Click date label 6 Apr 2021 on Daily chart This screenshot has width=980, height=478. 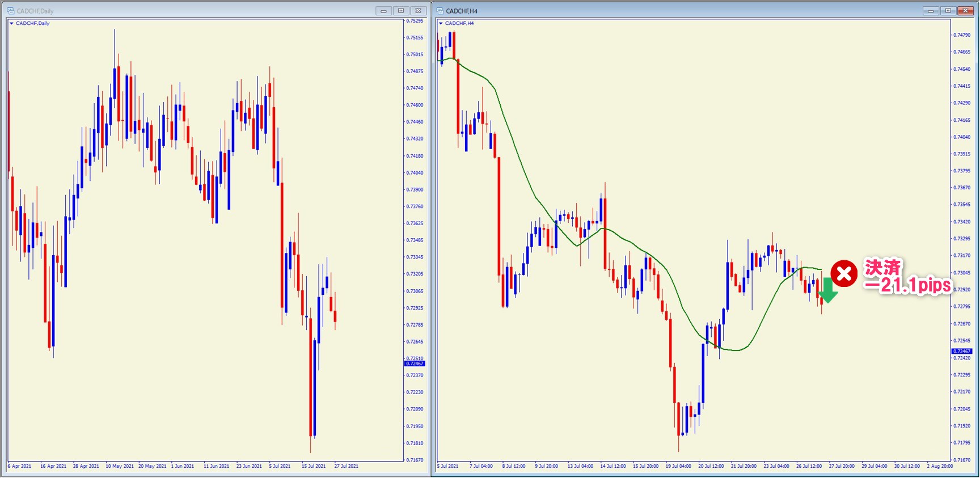click(20, 466)
